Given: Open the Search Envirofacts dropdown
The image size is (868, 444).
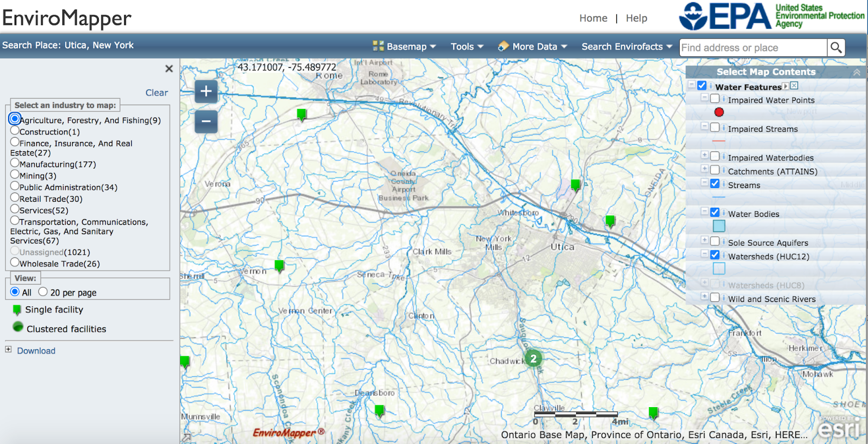Looking at the screenshot, I should (x=627, y=47).
